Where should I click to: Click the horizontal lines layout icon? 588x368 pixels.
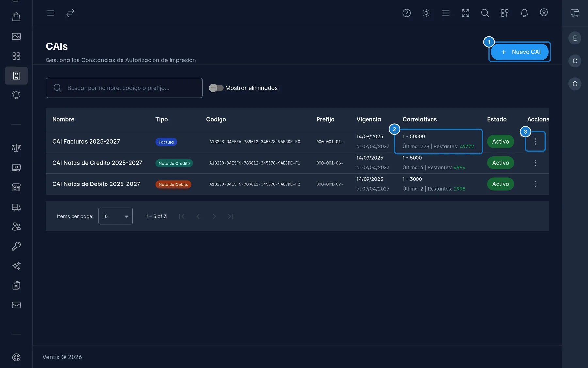pos(446,13)
